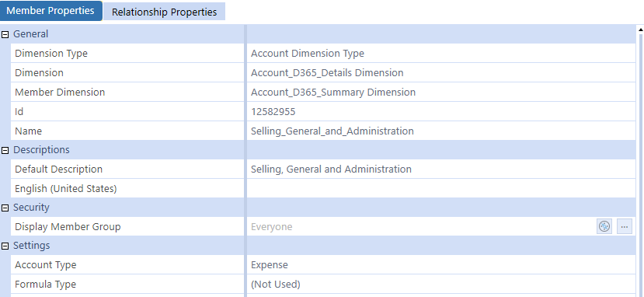This screenshot has height=297, width=644.
Task: Edit the Name value field
Action: (440, 131)
